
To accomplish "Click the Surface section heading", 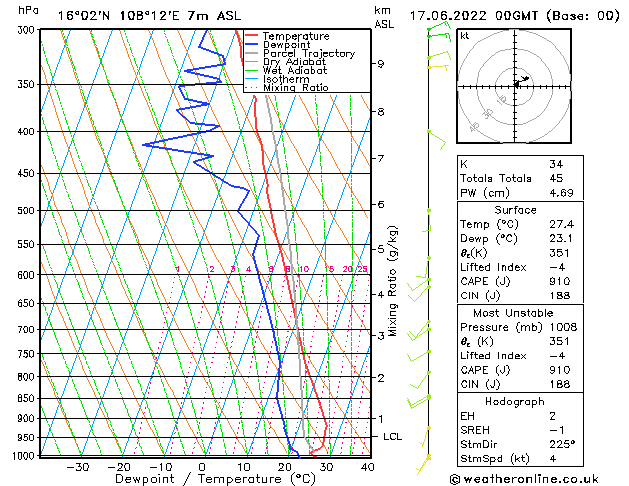I will (x=515, y=210).
